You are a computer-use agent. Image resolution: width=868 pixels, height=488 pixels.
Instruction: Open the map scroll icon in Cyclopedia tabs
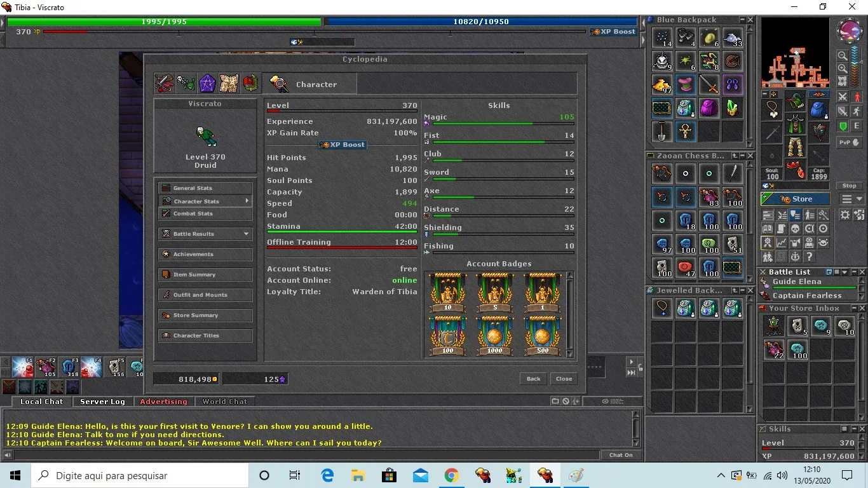click(x=229, y=83)
